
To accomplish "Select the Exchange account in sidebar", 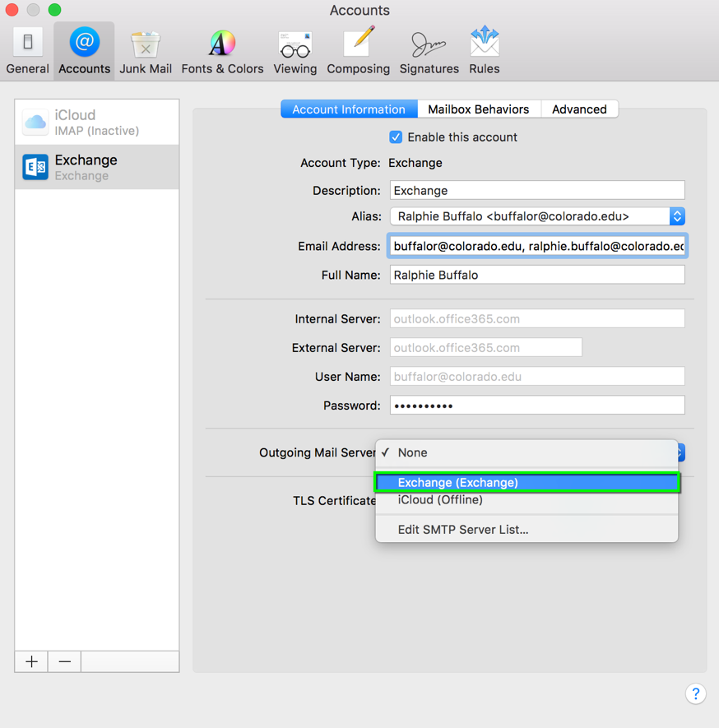I will tap(96, 167).
